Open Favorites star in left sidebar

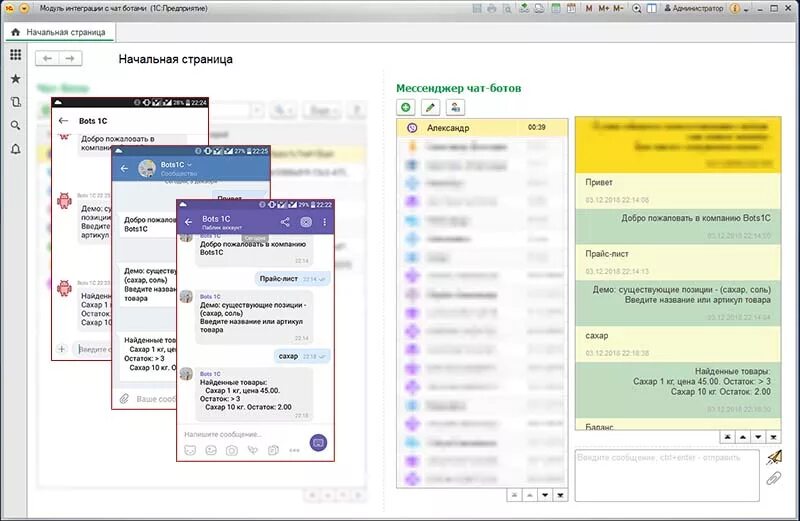(x=15, y=79)
